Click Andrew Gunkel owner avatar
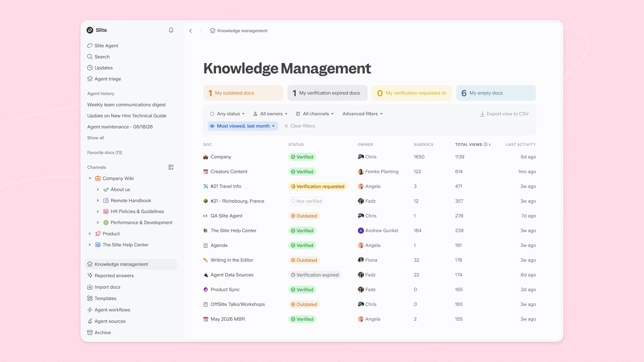The width and height of the screenshot is (644, 362). click(x=361, y=231)
